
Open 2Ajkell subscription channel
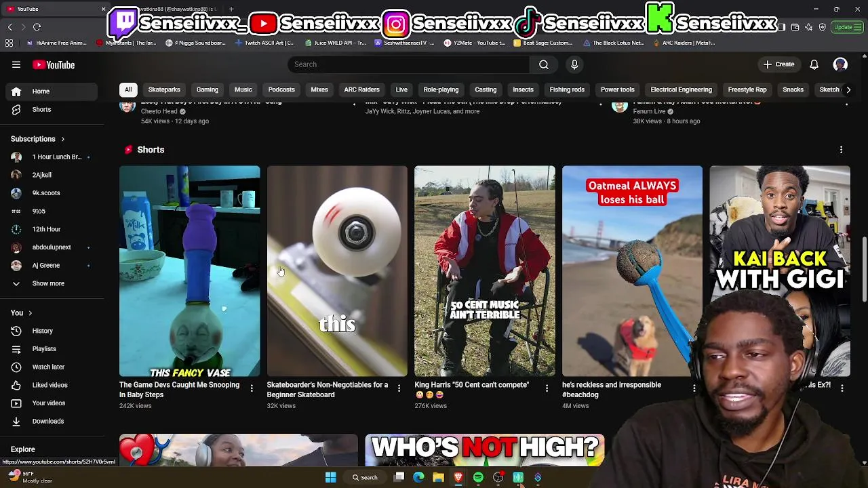click(53, 175)
